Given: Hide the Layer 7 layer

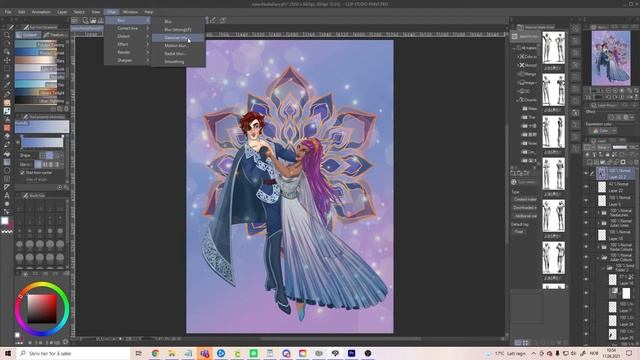Looking at the screenshot, I should (586, 307).
